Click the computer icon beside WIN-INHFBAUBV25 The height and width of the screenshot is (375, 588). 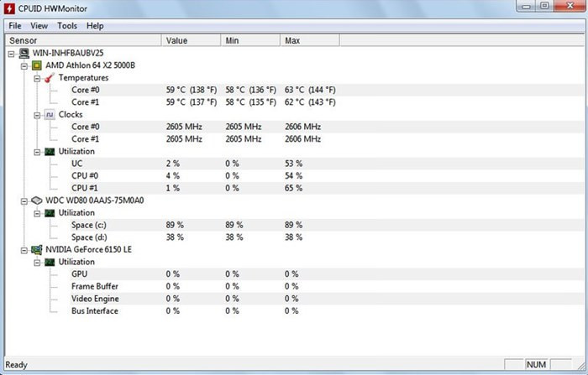[24, 53]
